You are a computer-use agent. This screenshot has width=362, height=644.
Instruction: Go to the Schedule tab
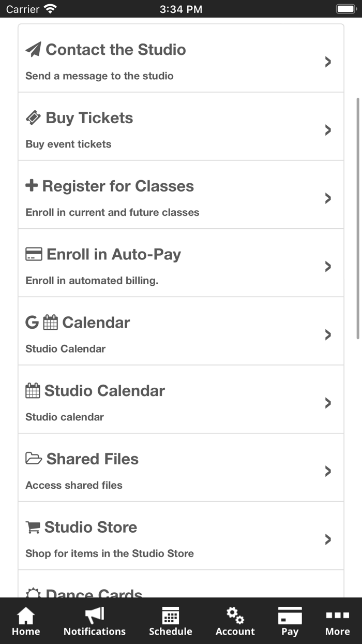pos(171,621)
